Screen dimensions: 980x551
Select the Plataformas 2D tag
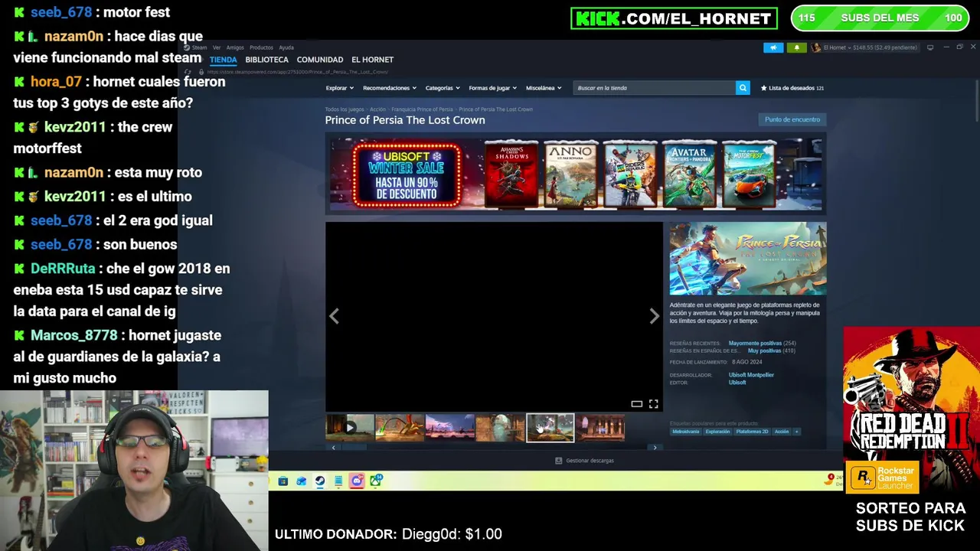752,432
